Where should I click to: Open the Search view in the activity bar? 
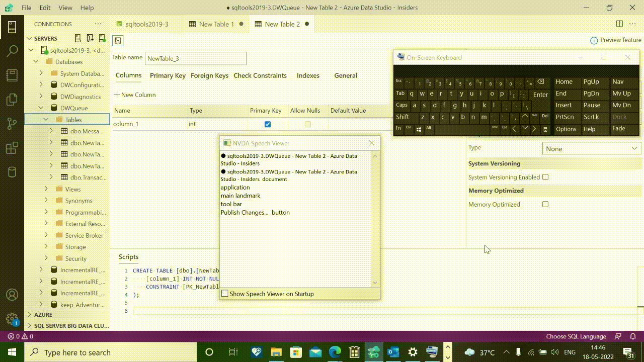coord(13,51)
